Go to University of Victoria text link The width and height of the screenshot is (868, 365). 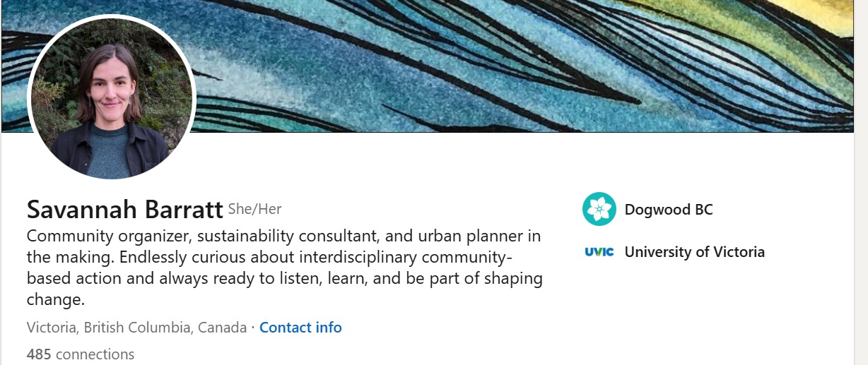point(694,252)
